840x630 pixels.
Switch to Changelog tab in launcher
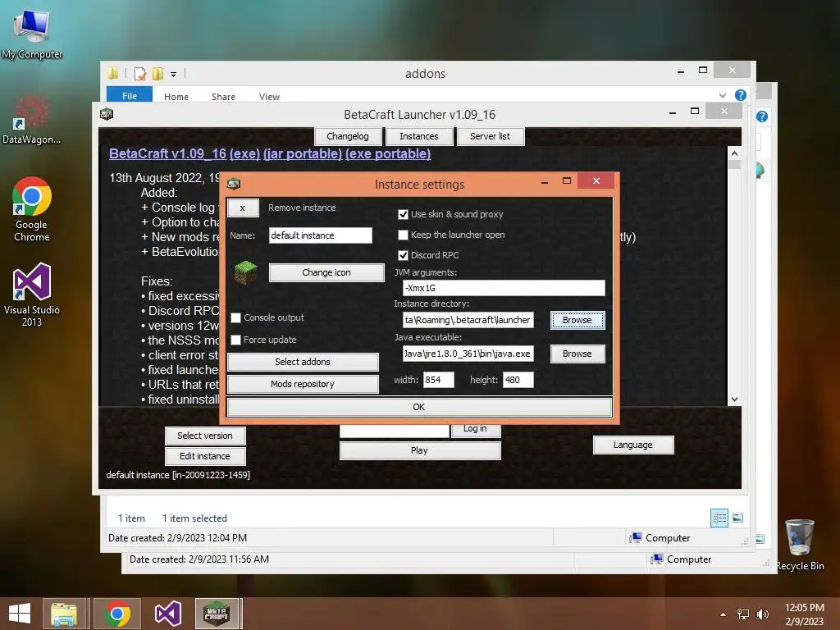(x=348, y=136)
